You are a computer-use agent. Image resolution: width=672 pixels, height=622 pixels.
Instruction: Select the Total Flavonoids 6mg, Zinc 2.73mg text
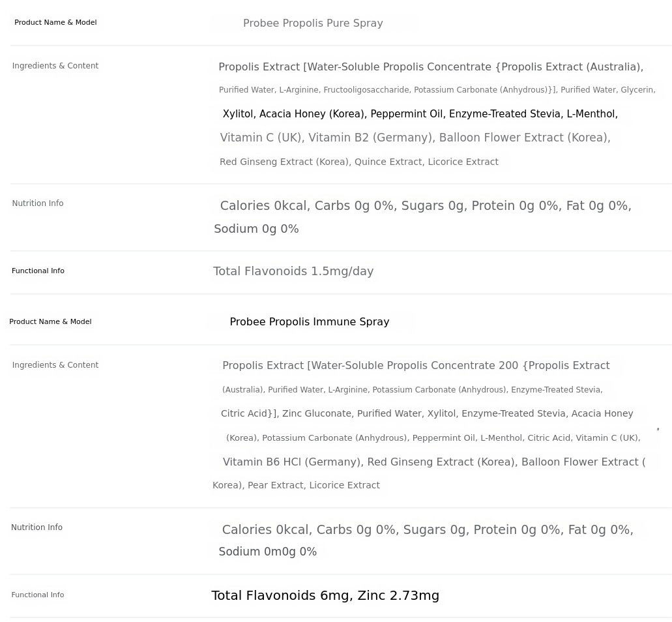(x=325, y=596)
